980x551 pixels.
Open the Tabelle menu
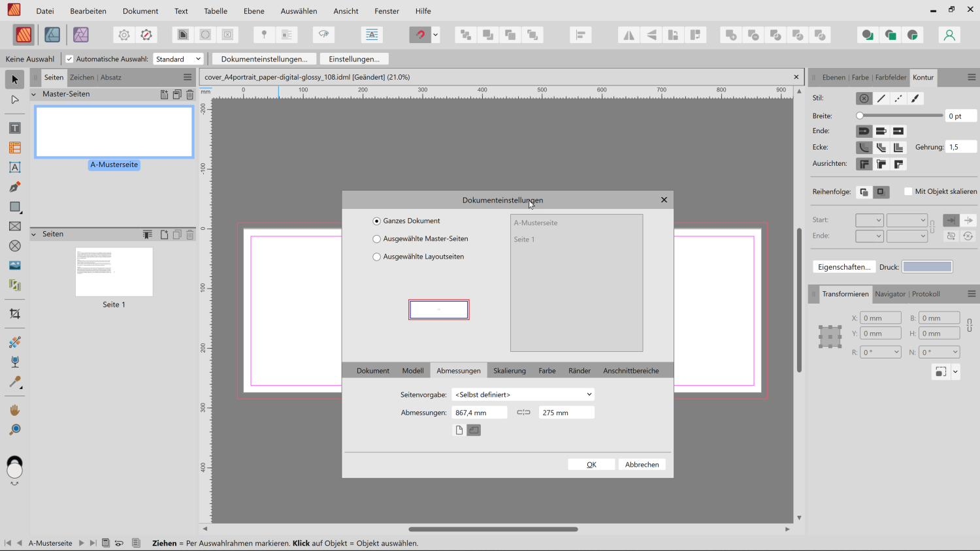(215, 11)
